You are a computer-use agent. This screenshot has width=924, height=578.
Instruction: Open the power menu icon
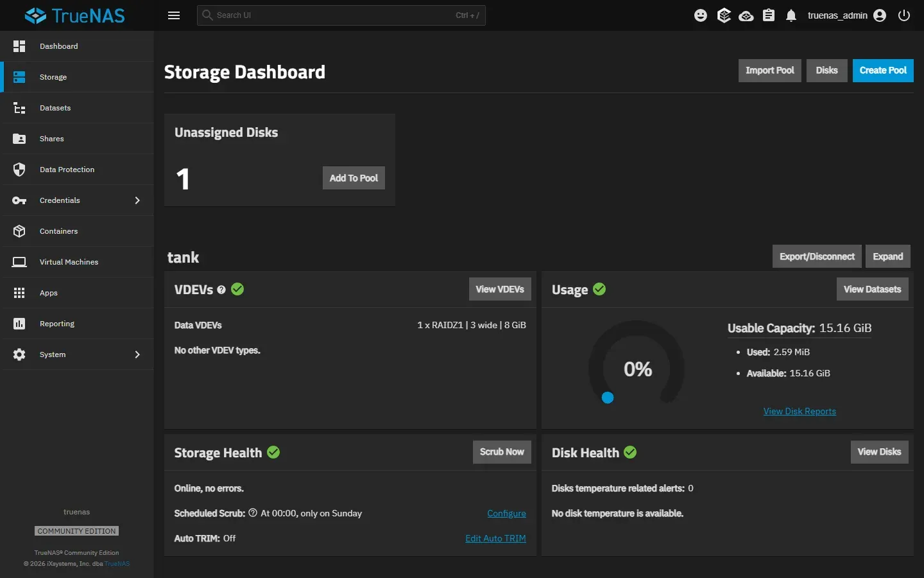point(904,15)
